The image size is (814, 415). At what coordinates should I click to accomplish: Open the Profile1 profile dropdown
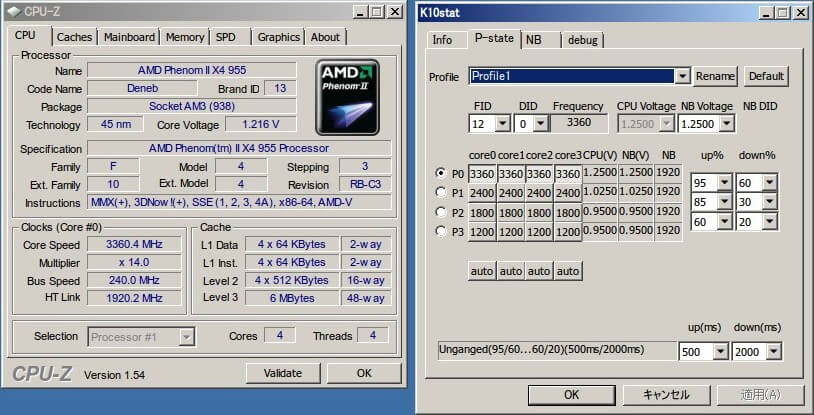pos(683,76)
